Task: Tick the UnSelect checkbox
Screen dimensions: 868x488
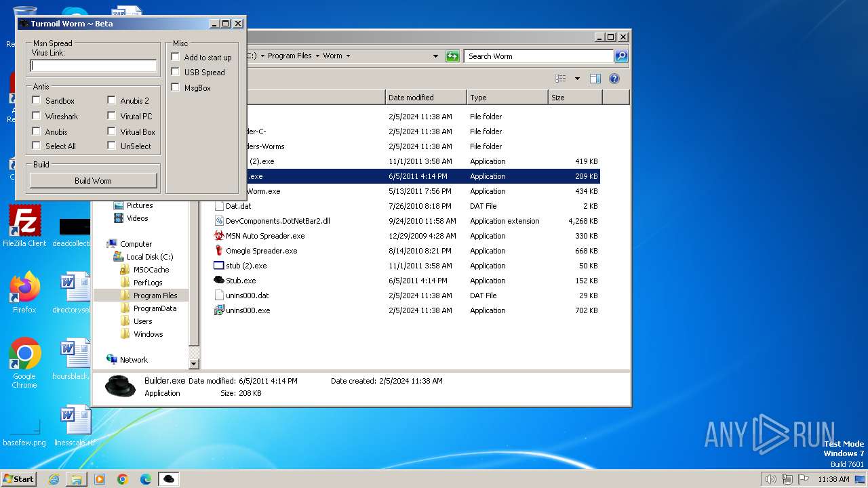Action: 112,146
